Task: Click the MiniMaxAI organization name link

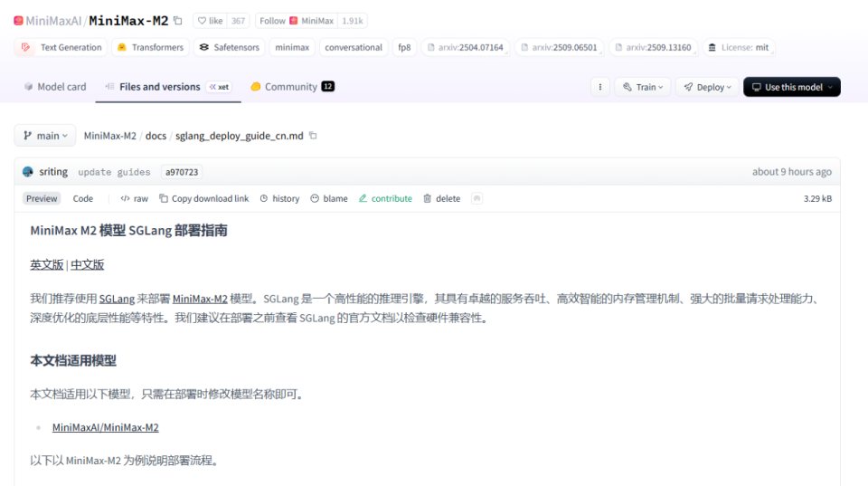Action: [53, 21]
